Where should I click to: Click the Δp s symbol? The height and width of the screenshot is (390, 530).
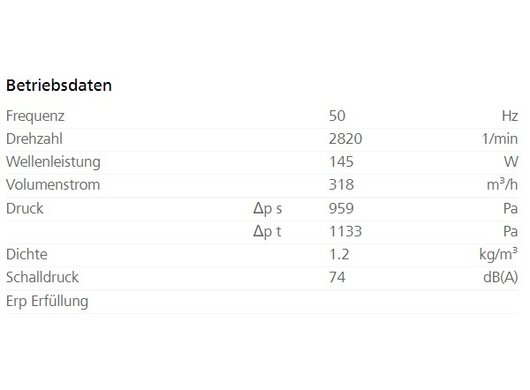click(x=267, y=209)
